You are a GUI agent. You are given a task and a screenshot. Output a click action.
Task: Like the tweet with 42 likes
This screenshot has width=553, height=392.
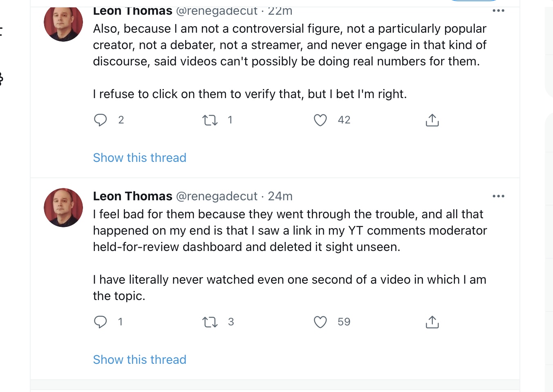320,120
